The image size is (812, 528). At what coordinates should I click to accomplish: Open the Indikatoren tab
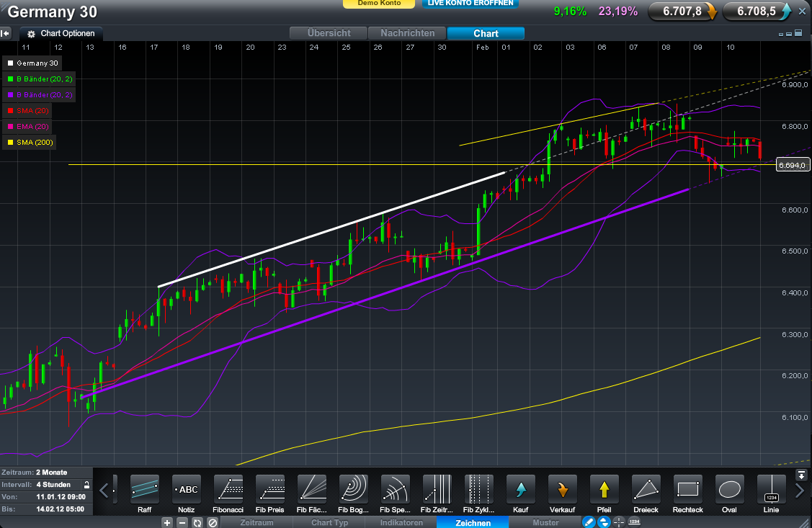401,522
